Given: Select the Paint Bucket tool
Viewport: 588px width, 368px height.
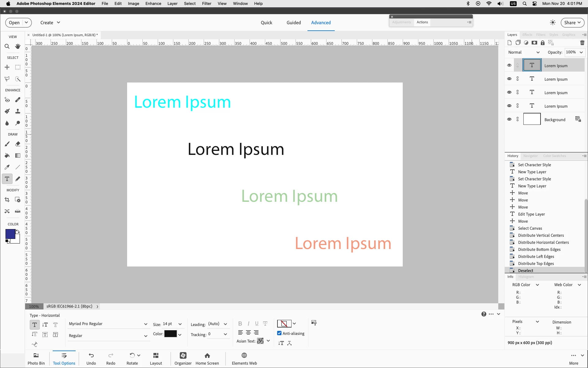Looking at the screenshot, I should tap(7, 155).
